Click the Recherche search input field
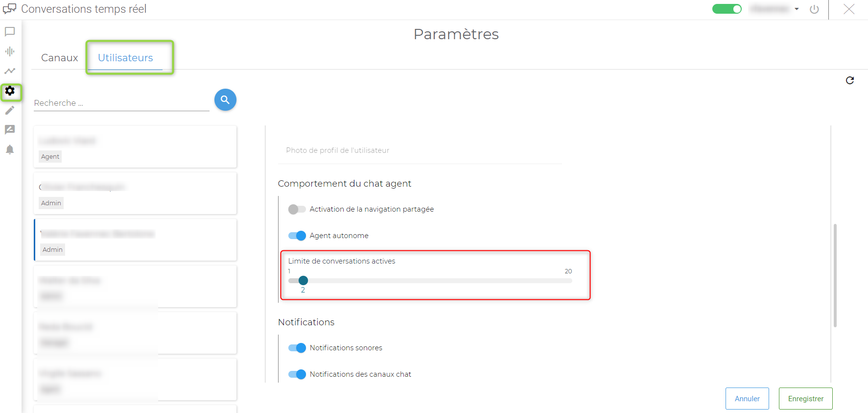Viewport: 868px width, 413px height. (121, 103)
